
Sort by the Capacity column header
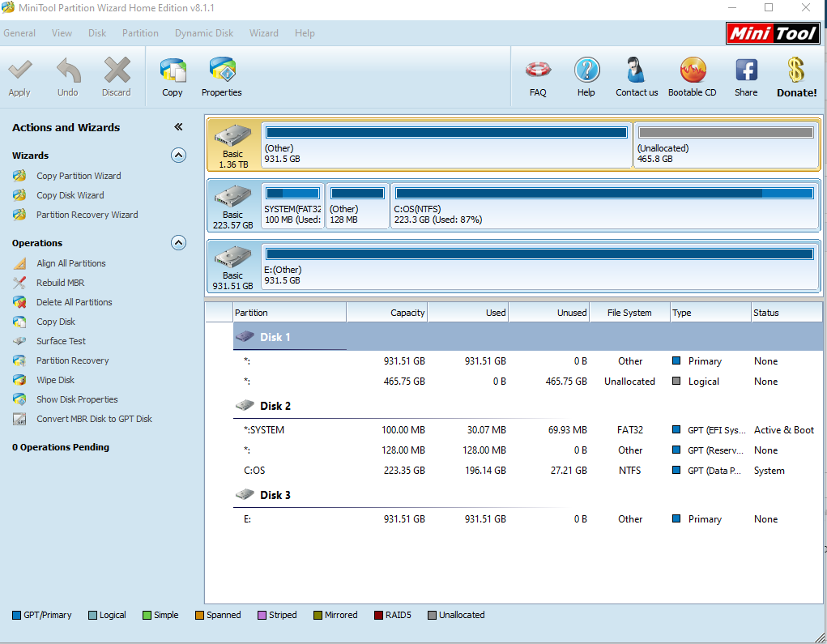click(x=386, y=313)
